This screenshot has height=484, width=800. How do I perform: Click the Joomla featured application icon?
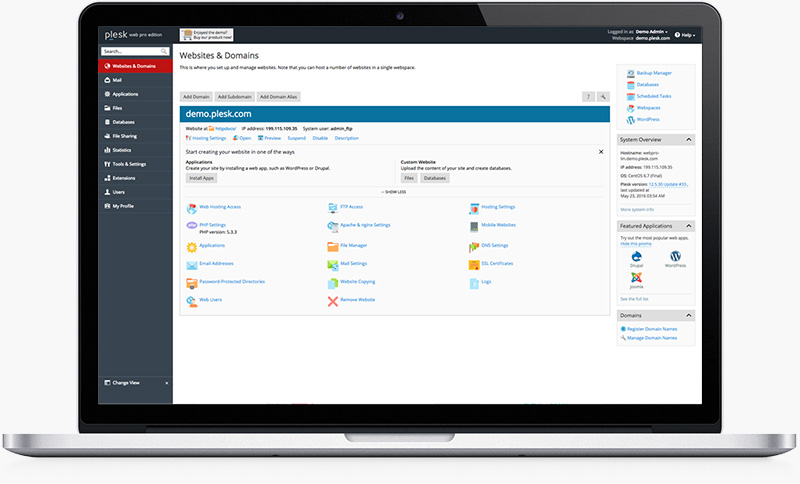636,277
